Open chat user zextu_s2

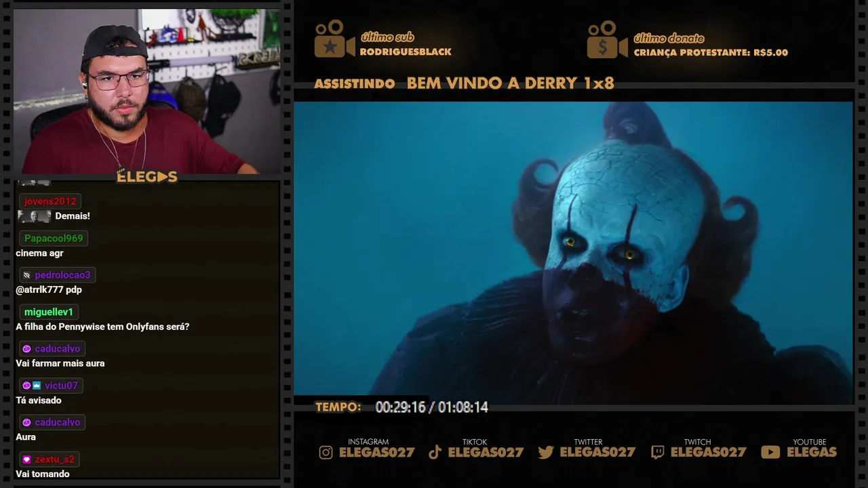55,460
